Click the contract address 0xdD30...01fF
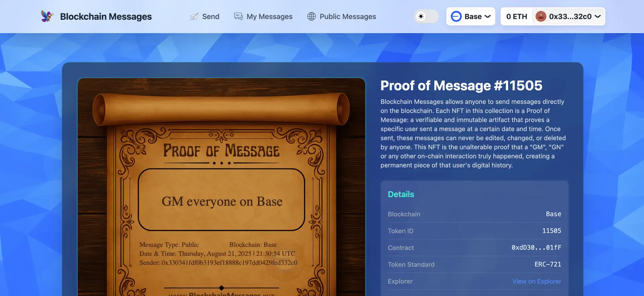 536,248
